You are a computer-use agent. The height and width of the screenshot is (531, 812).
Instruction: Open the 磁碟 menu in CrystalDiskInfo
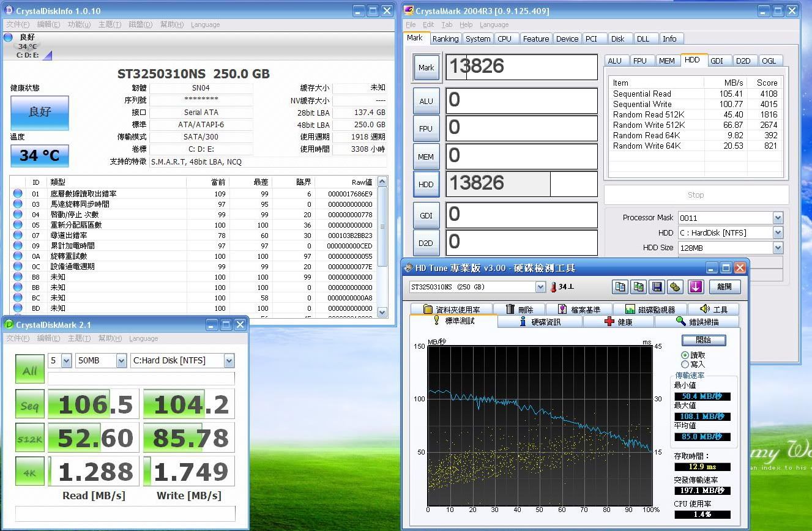point(140,24)
